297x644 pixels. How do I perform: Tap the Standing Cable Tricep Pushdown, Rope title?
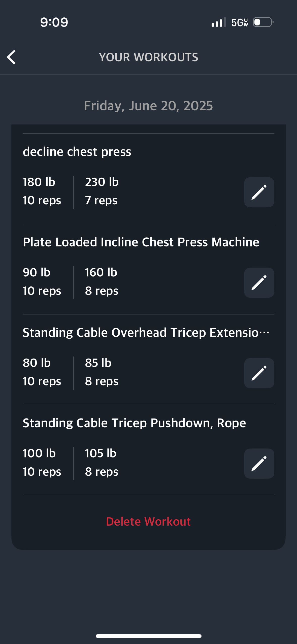[134, 423]
